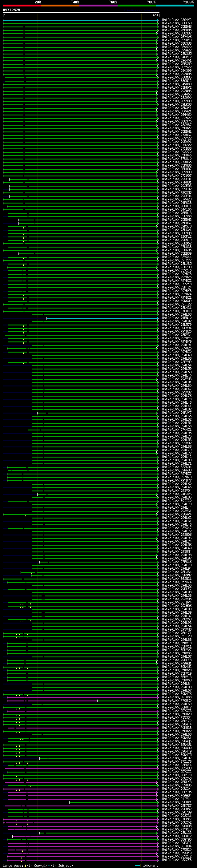Select hit label UniRef100_C0LV94
197x868 pixels.
[177, 328]
